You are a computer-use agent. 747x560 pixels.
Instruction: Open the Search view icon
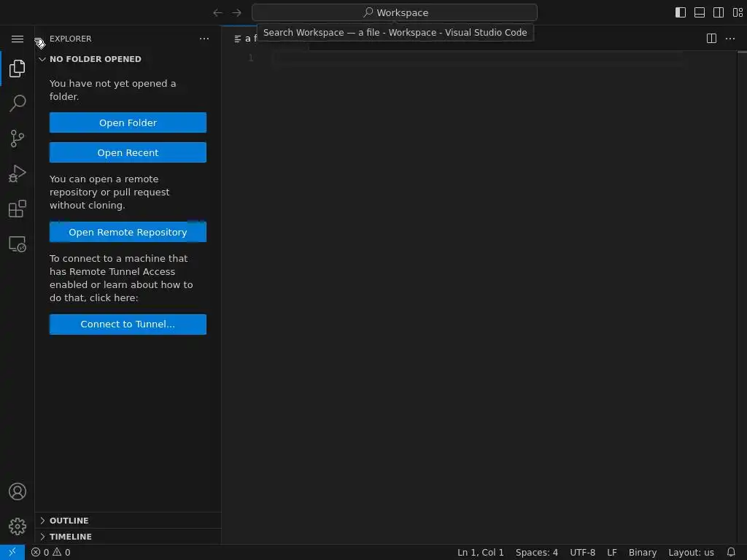[x=18, y=104]
